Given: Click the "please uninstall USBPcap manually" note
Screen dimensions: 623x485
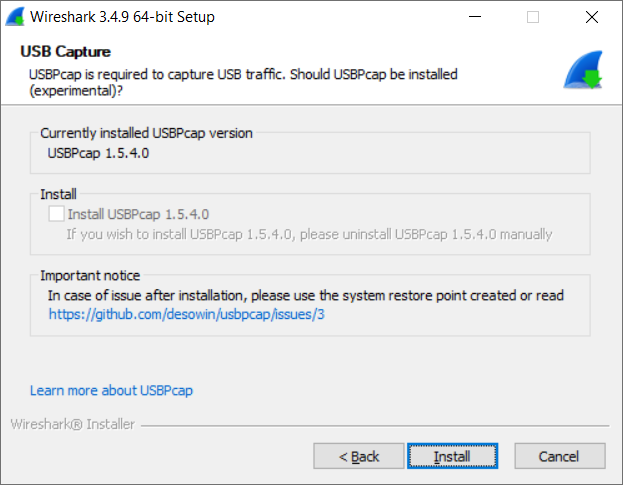Looking at the screenshot, I should coord(309,234).
